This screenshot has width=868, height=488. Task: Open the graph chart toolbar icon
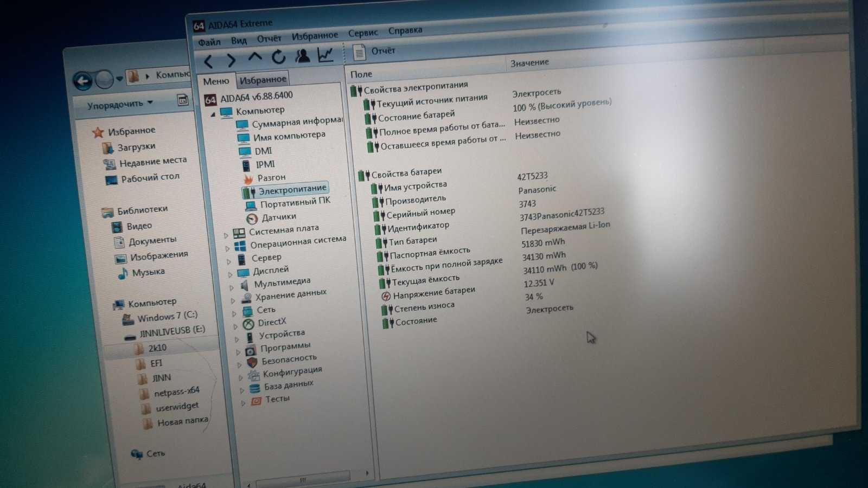point(325,54)
